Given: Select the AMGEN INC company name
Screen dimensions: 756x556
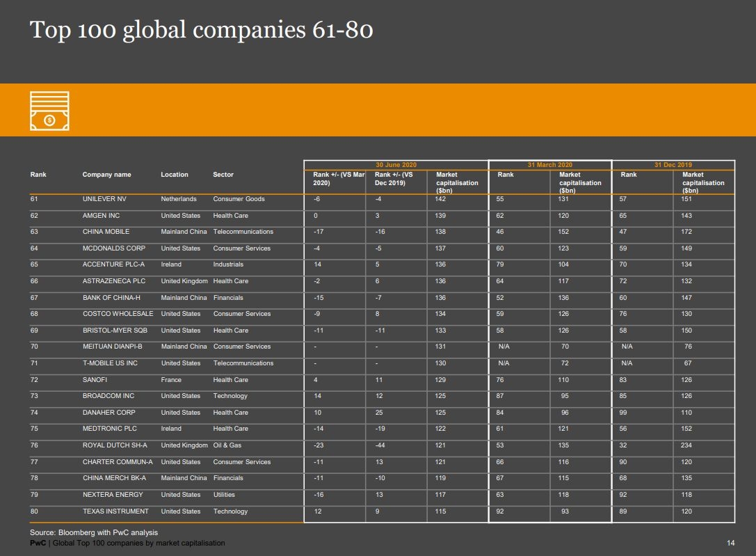Looking at the screenshot, I should coord(102,216).
